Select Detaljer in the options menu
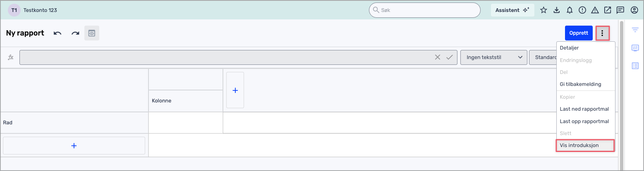The width and height of the screenshot is (644, 171). coord(569,48)
